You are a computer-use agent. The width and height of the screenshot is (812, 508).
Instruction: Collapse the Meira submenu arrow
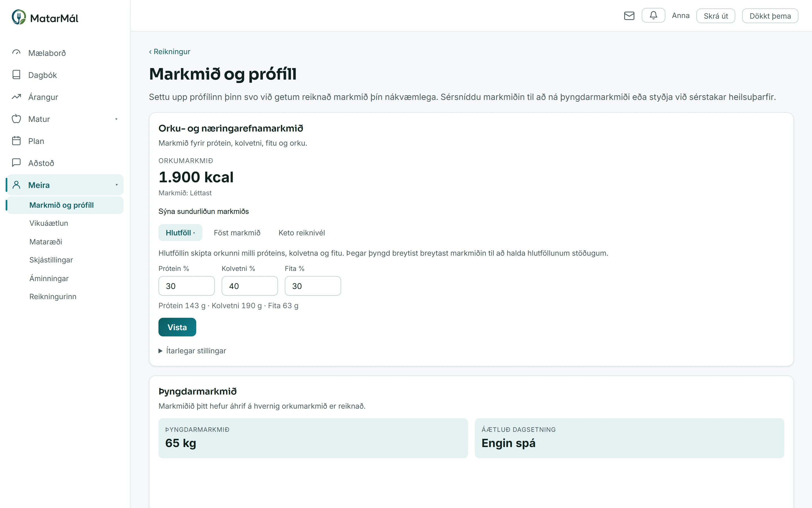coord(116,185)
